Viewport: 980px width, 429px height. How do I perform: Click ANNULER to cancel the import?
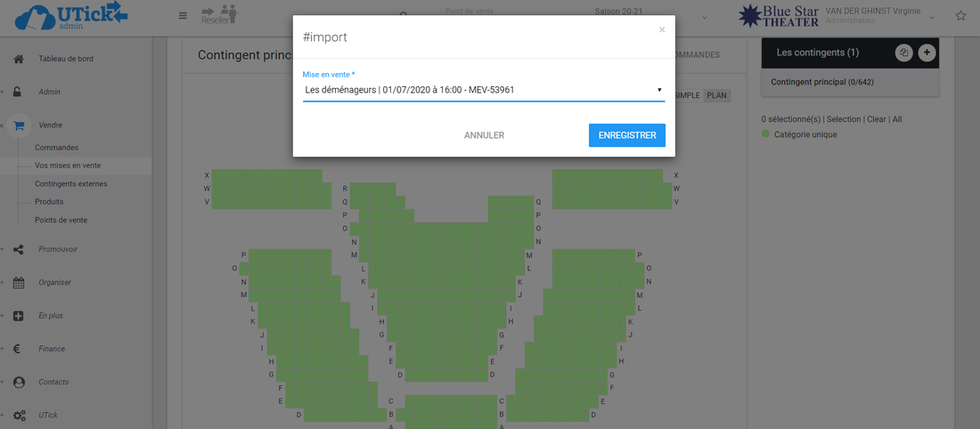coord(484,135)
